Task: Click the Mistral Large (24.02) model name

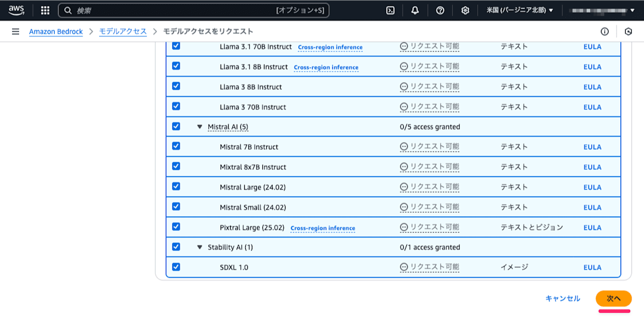Action: click(x=253, y=188)
